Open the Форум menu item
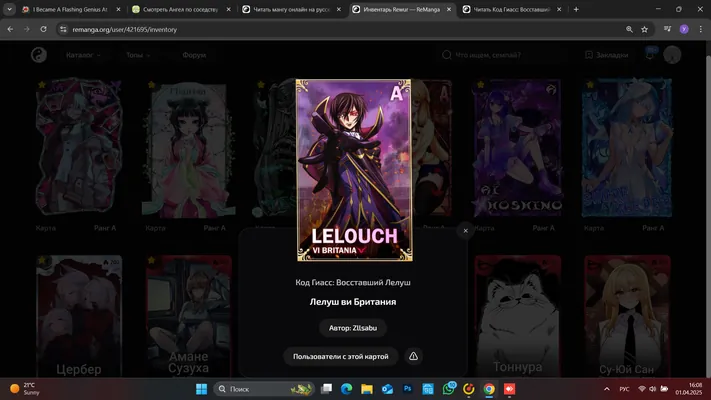 (x=194, y=55)
